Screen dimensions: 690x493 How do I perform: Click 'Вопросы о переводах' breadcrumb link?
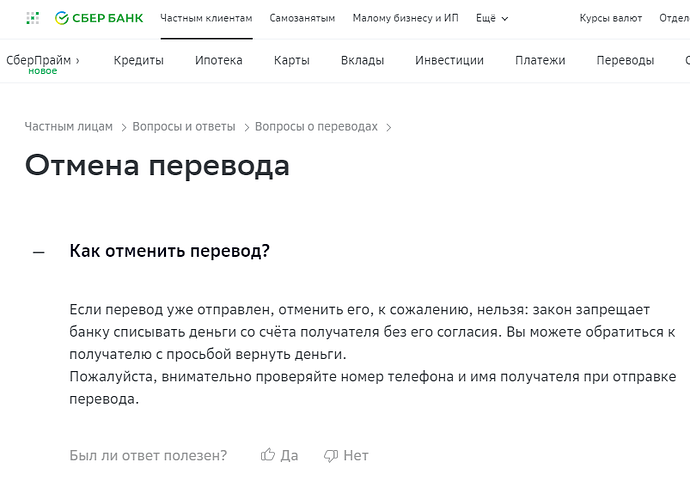(x=316, y=127)
